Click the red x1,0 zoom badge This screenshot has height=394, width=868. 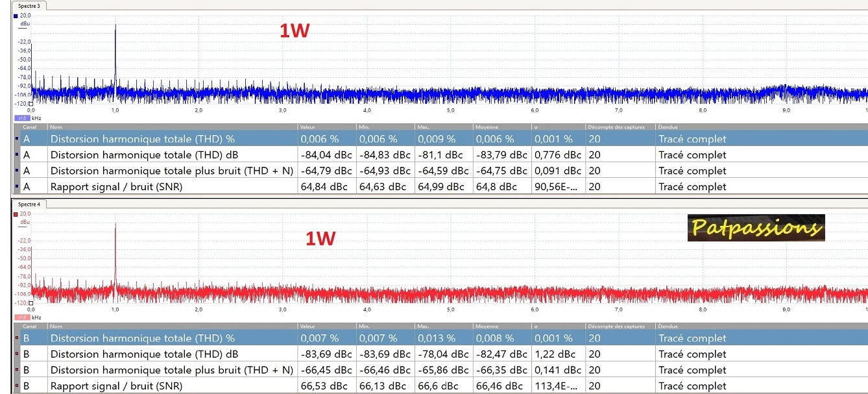click(x=21, y=317)
